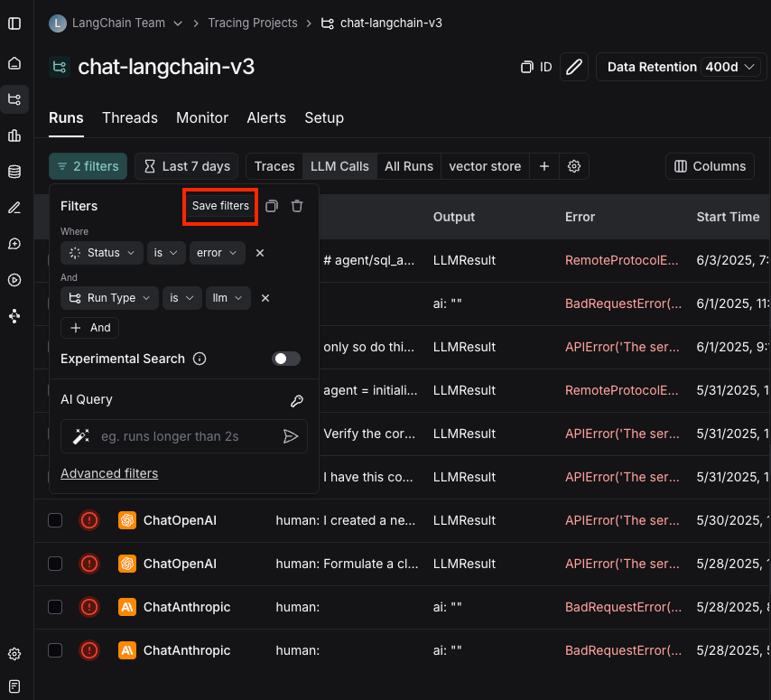Open the Last 7 days time range
The width and height of the screenshot is (771, 700).
click(x=186, y=166)
